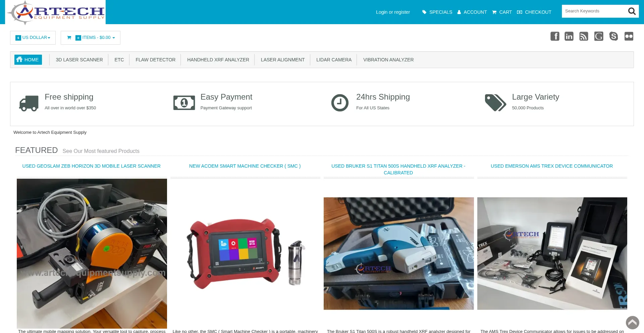Click the back-to-top arrow icon
This screenshot has height=333, width=644.
point(633,323)
